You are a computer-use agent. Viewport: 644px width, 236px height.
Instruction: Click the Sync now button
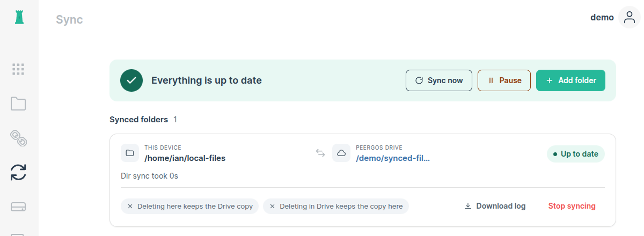439,80
